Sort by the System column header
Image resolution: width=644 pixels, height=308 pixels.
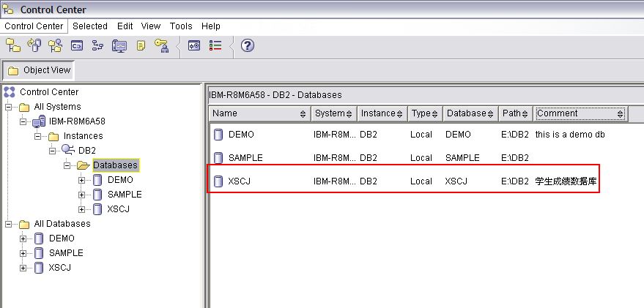point(333,113)
